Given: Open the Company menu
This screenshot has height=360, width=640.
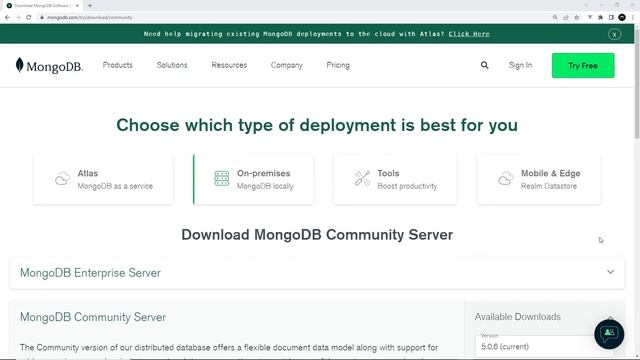Looking at the screenshot, I should 287,65.
